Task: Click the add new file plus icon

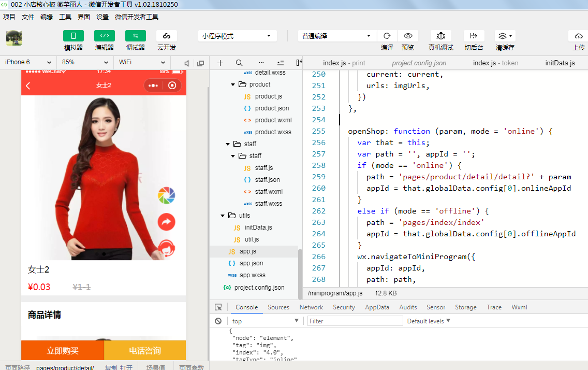Action: pyautogui.click(x=220, y=63)
